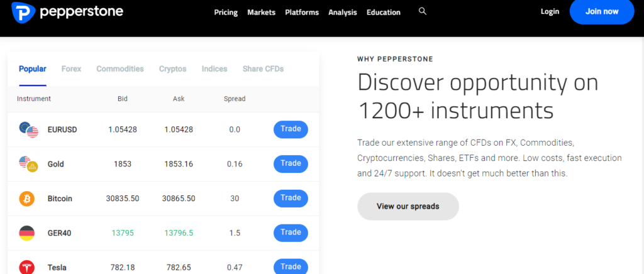Screen dimensions: 644x274
Task: Click the Tesla logo icon
Action: [27, 268]
